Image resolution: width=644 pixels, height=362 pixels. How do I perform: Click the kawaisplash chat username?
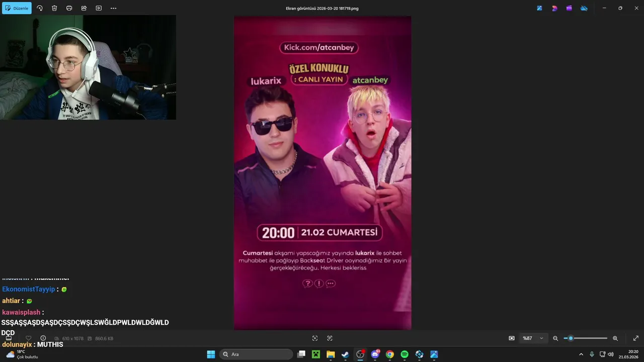coord(21,312)
